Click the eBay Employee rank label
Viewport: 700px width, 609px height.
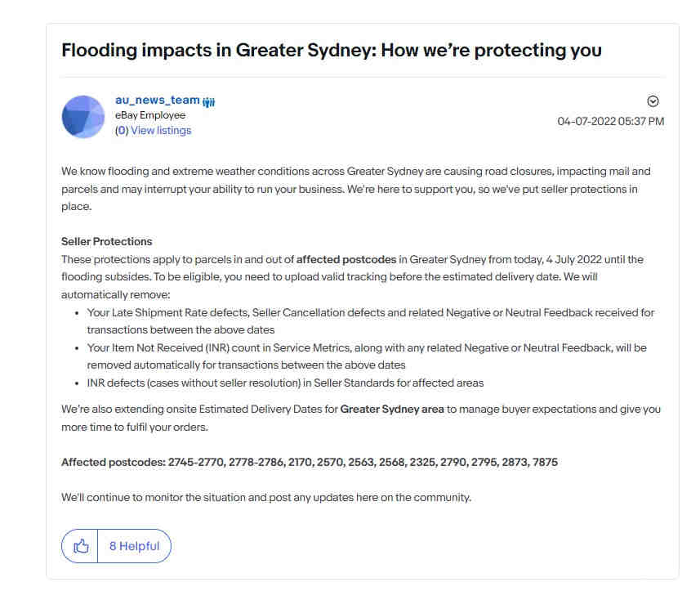click(150, 115)
